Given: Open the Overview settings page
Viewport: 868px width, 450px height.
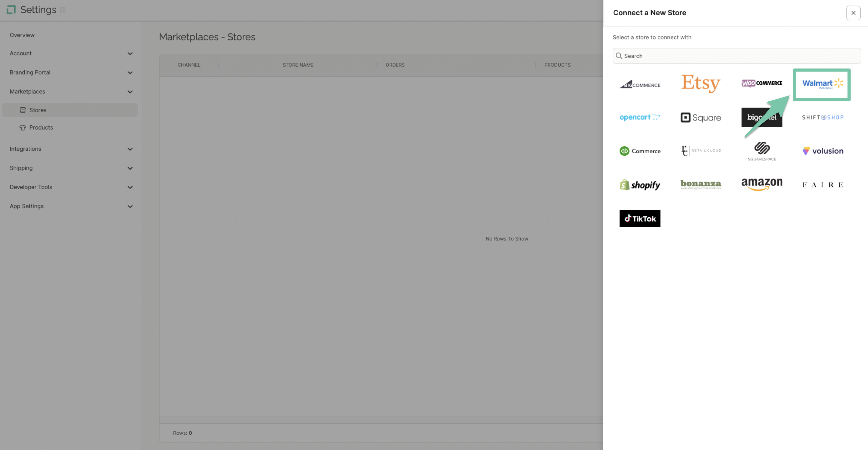Looking at the screenshot, I should click(x=22, y=35).
